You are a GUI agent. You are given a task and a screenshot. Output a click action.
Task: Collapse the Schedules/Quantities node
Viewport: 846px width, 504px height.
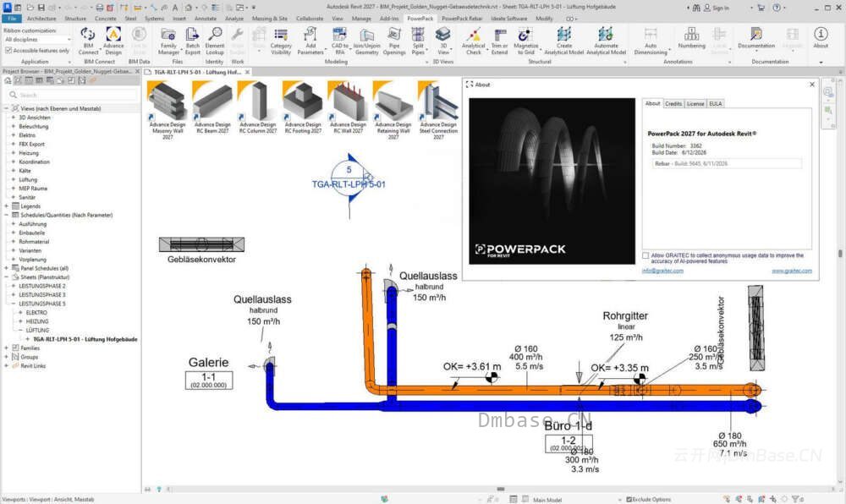point(6,215)
